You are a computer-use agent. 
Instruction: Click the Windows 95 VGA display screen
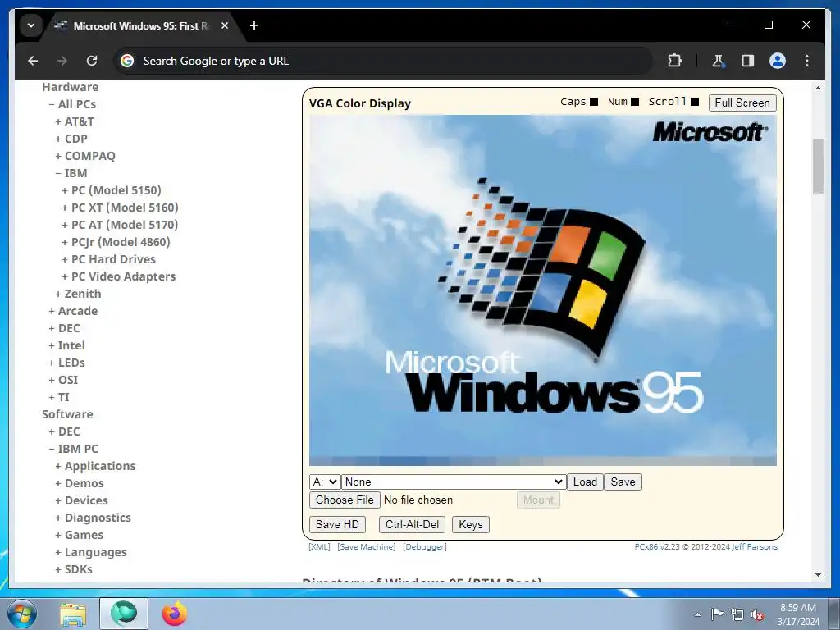(543, 290)
